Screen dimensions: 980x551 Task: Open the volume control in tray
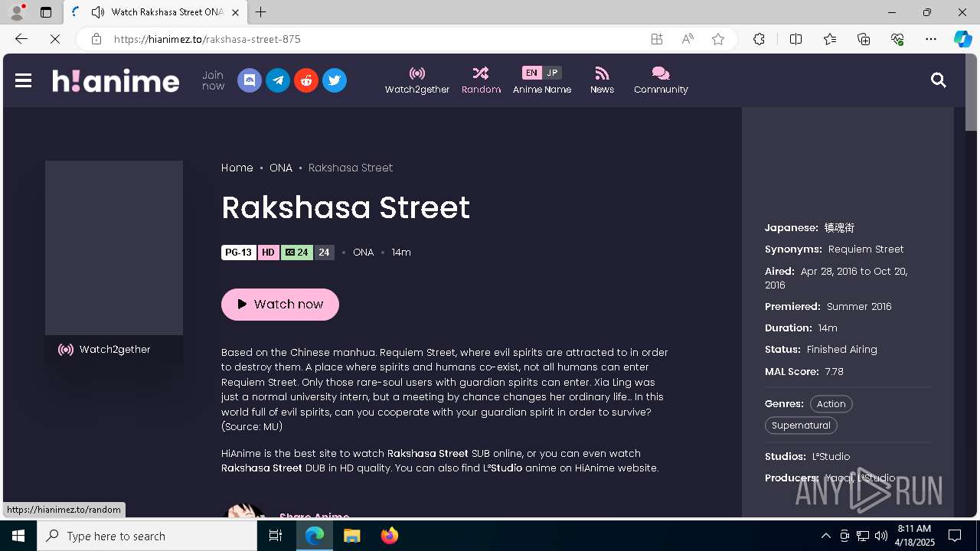(x=881, y=536)
